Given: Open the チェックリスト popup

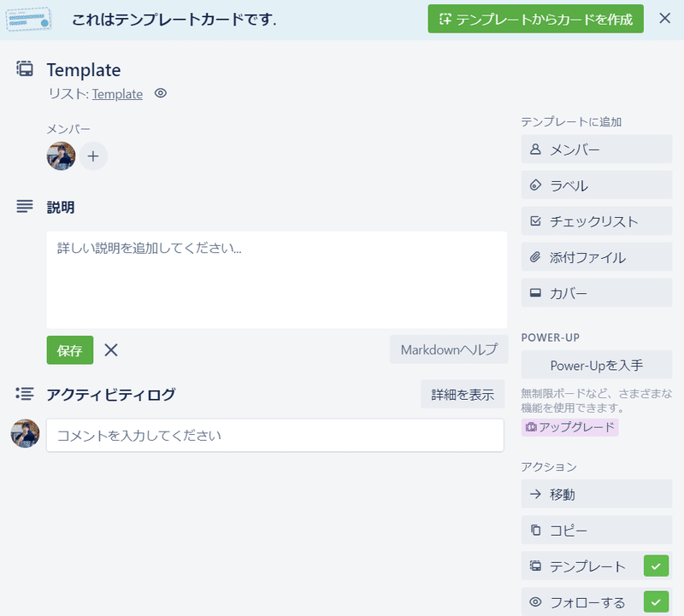Looking at the screenshot, I should click(x=596, y=221).
